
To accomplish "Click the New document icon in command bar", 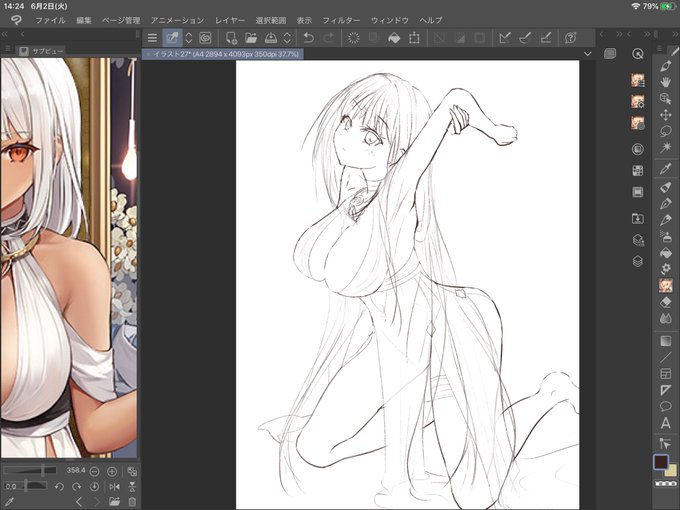I will 231,38.
